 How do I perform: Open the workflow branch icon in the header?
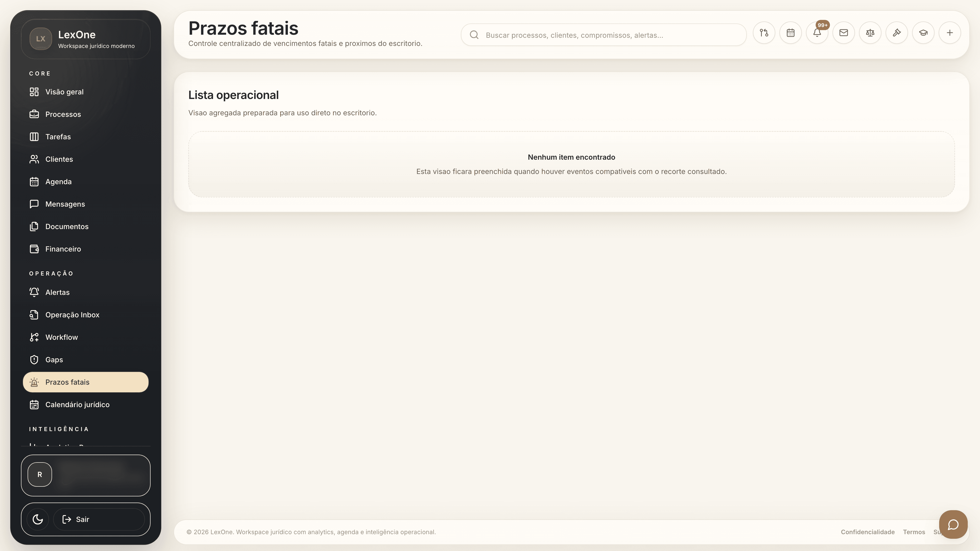tap(764, 33)
